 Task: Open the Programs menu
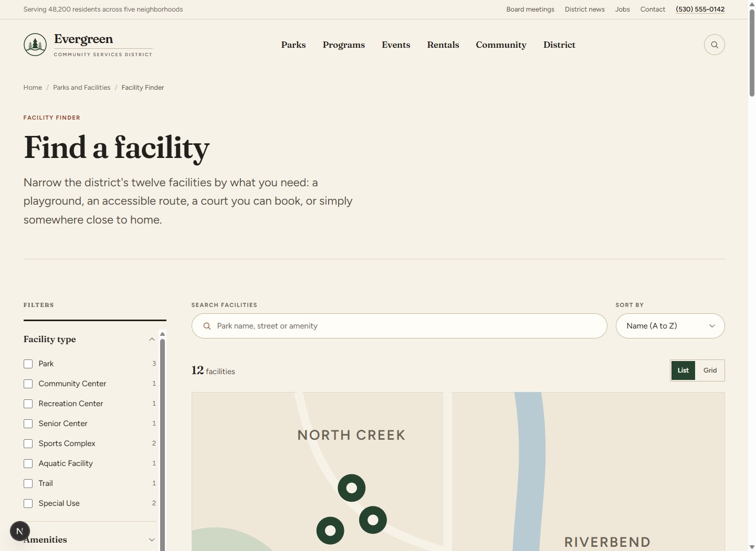344,45
